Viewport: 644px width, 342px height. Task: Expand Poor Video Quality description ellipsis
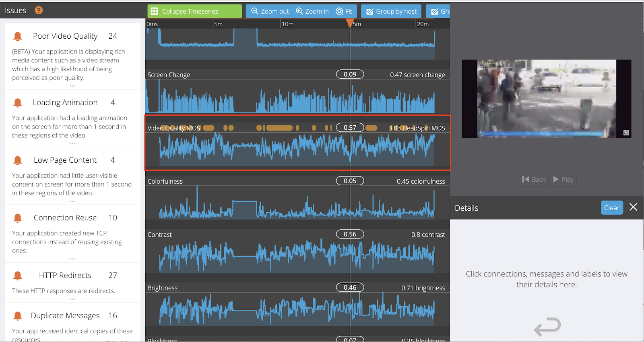[72, 86]
